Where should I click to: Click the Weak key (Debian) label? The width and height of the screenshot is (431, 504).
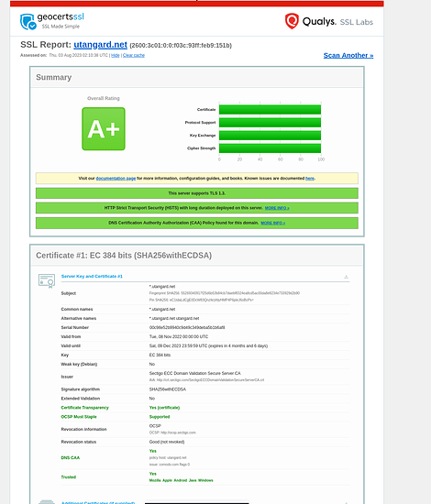pyautogui.click(x=79, y=364)
